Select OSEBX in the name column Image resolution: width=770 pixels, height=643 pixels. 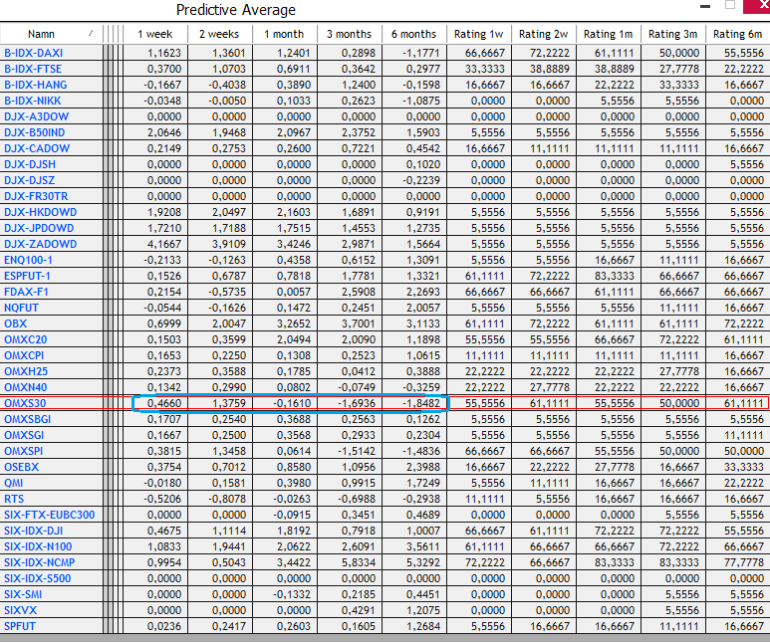[x=22, y=467]
